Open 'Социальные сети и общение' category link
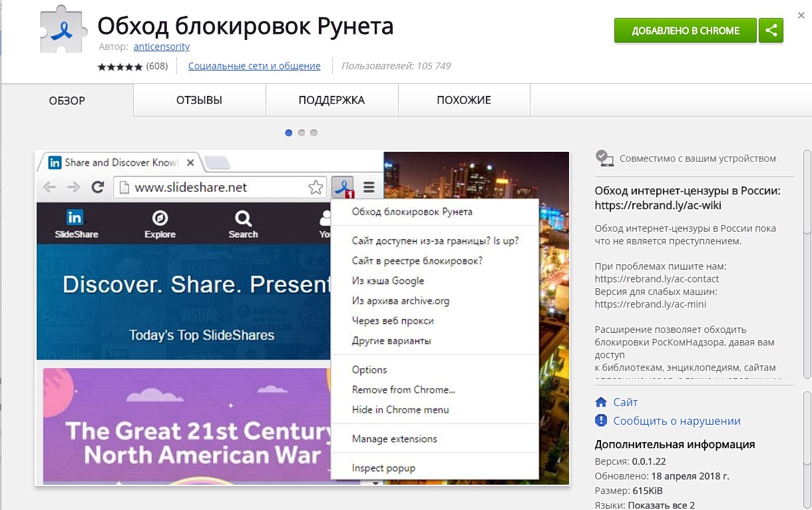 coord(254,66)
